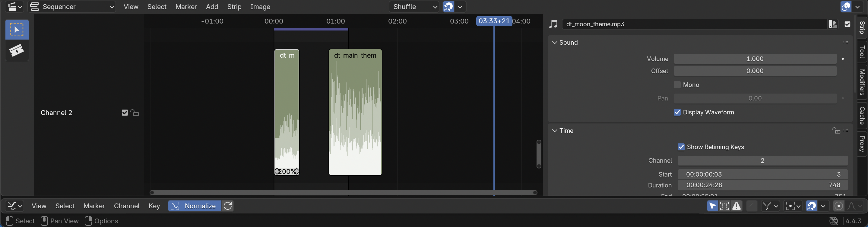This screenshot has height=227, width=868.
Task: Disable the Display Waveform checkbox
Action: [x=677, y=112]
